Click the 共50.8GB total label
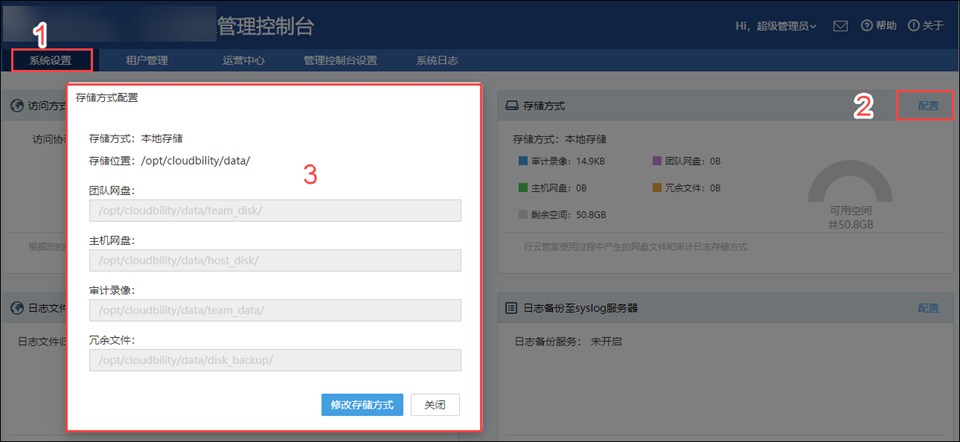The width and height of the screenshot is (960, 442). [850, 225]
